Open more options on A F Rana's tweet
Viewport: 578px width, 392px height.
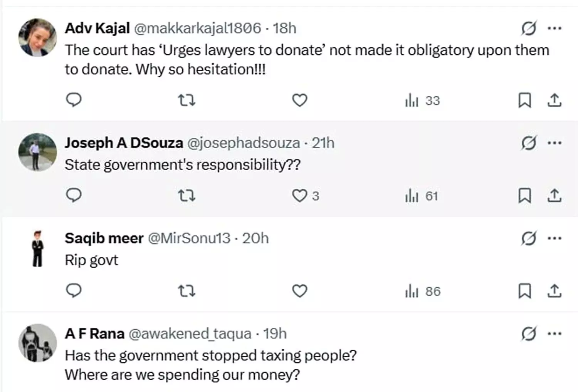pyautogui.click(x=554, y=333)
